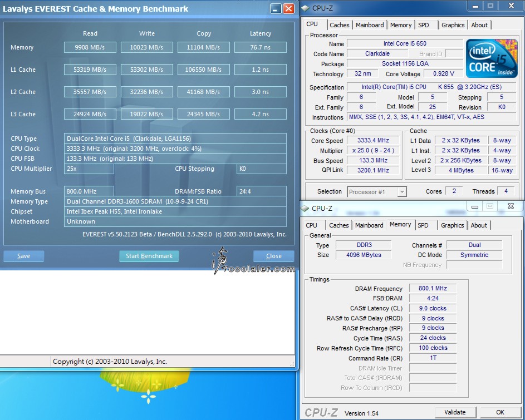Select the L2 Cache Read value 35557 MB/s
This screenshot has height=420, width=525.
[90, 92]
